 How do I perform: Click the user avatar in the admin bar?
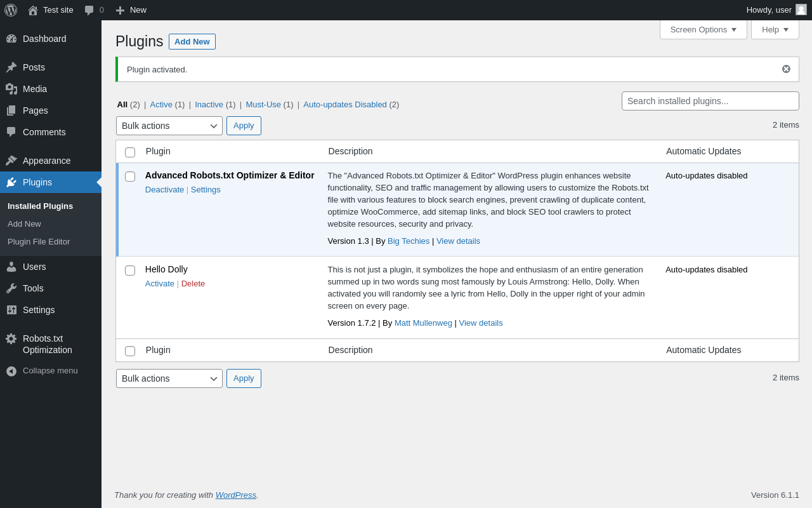(801, 10)
